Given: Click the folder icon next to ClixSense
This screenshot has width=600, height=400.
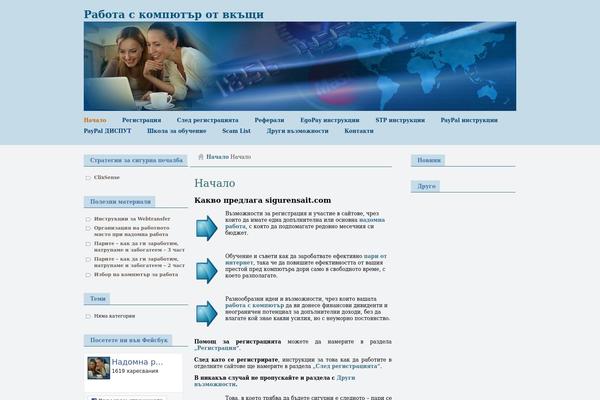Looking at the screenshot, I should pos(88,178).
